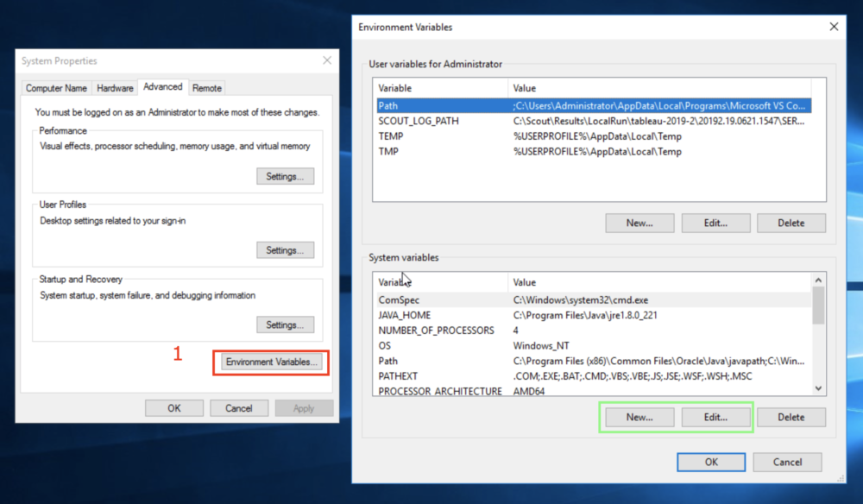Create a New user variable
Viewport: 863px width, 504px height.
639,223
